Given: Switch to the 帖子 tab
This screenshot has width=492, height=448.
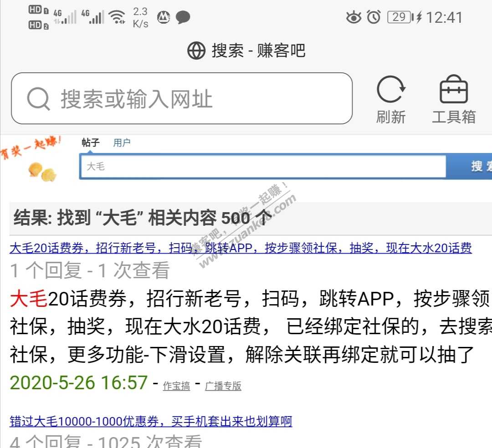Looking at the screenshot, I should coord(90,143).
